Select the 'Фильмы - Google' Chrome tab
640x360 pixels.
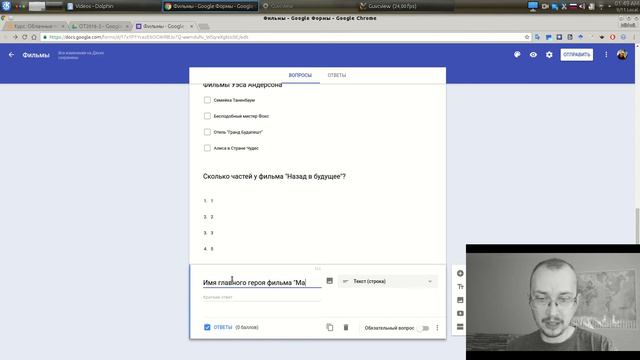pos(163,26)
